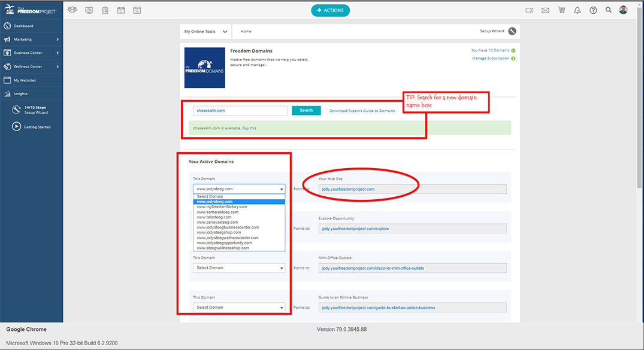Open the team members icon in top toolbar

[x=72, y=10]
